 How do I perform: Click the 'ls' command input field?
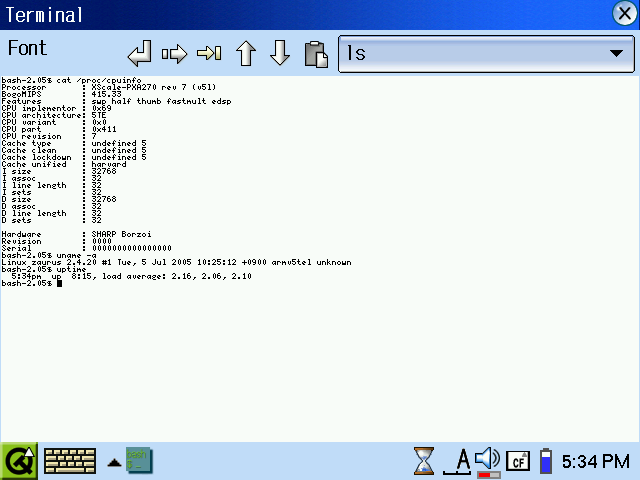(x=473, y=53)
